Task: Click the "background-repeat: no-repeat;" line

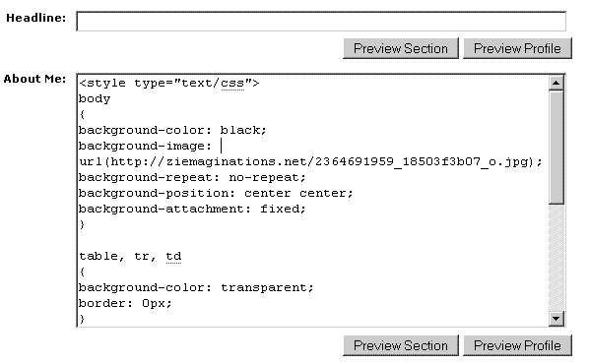Action: [192, 177]
